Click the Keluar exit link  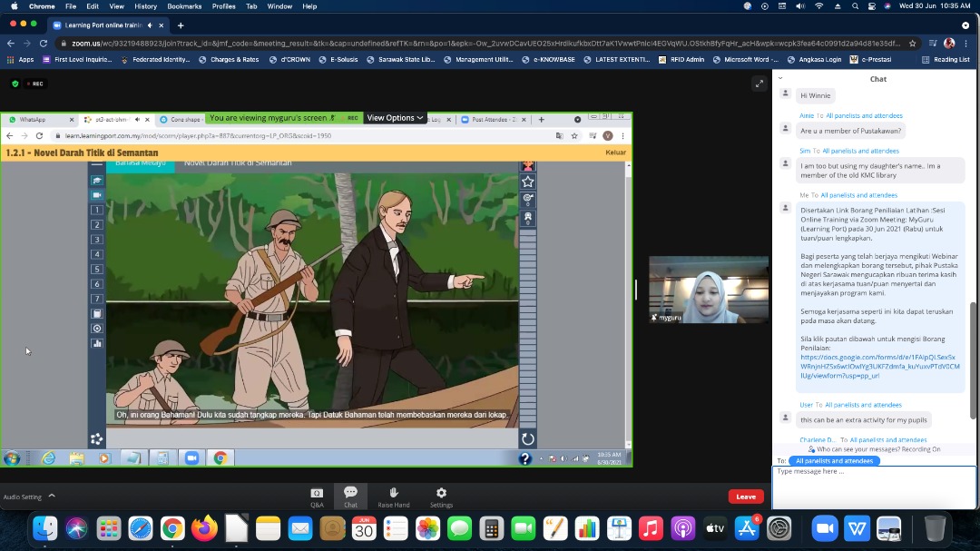615,152
